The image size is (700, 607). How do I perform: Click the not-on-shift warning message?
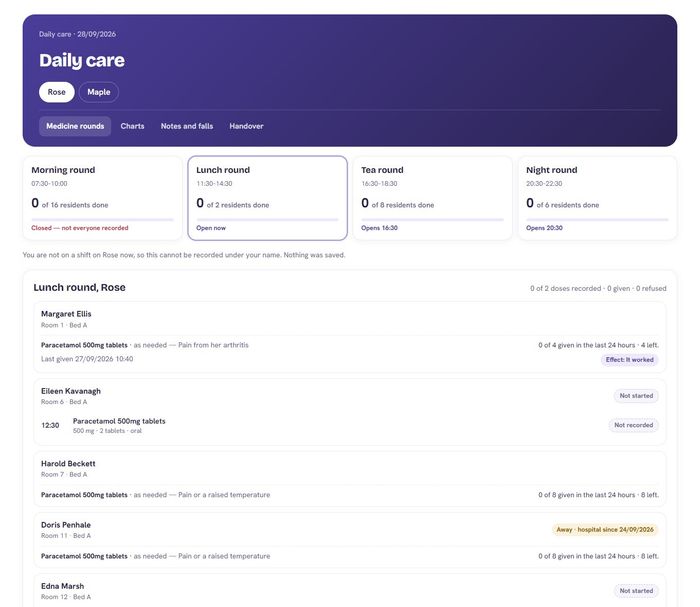tap(184, 255)
